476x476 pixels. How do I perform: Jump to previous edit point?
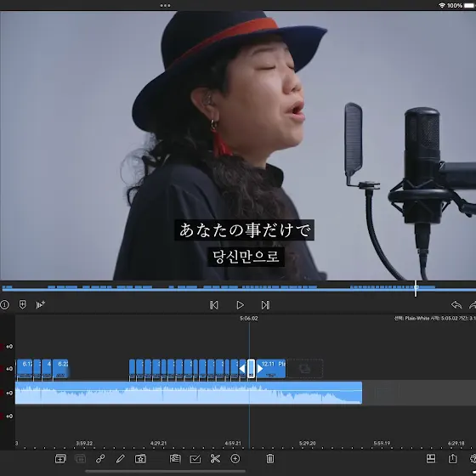tap(213, 305)
